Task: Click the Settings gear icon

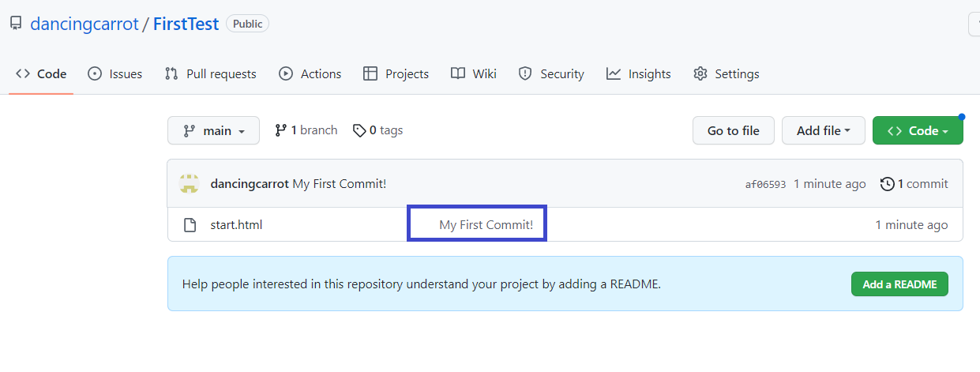Action: click(700, 73)
